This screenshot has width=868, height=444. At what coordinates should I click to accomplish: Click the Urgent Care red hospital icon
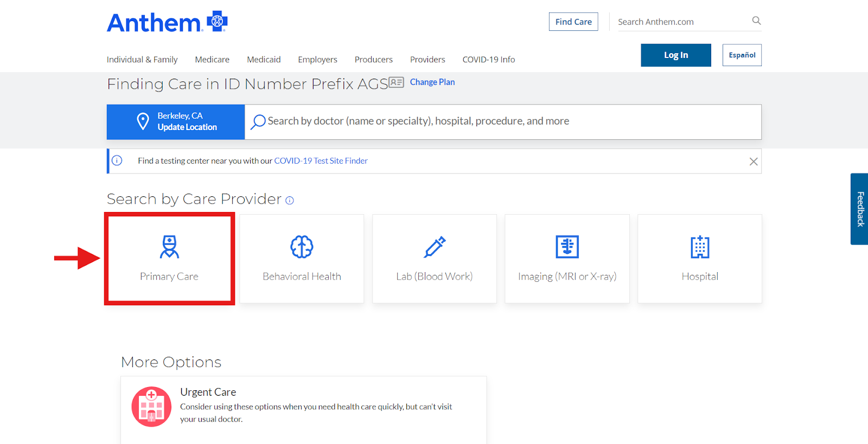point(151,407)
